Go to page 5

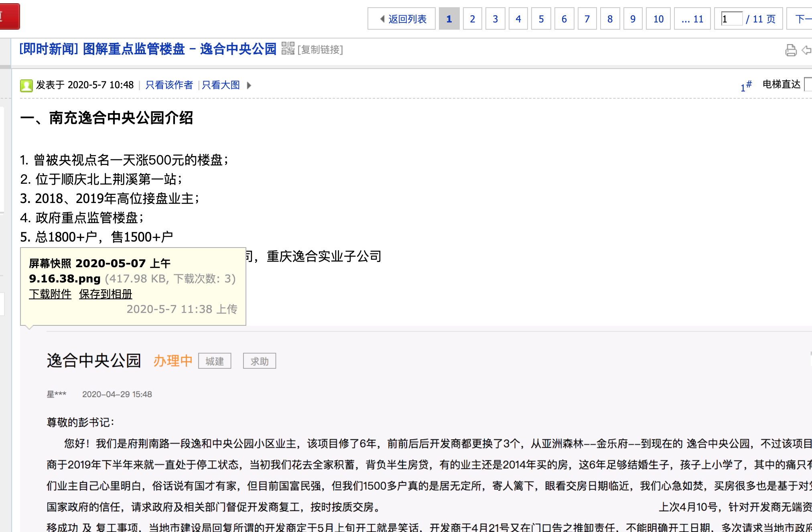[x=541, y=19]
